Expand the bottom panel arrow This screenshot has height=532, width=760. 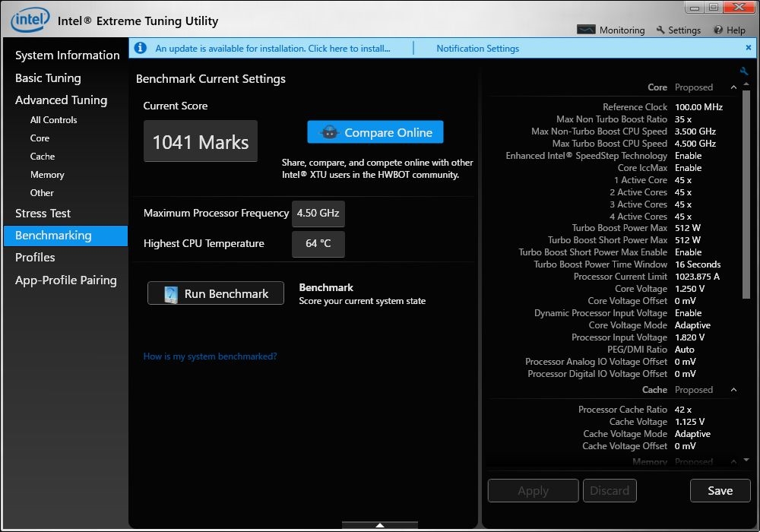pyautogui.click(x=380, y=524)
